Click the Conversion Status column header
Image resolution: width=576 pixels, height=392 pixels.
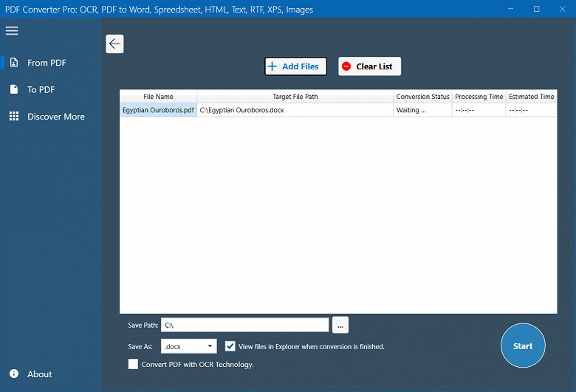pos(422,97)
